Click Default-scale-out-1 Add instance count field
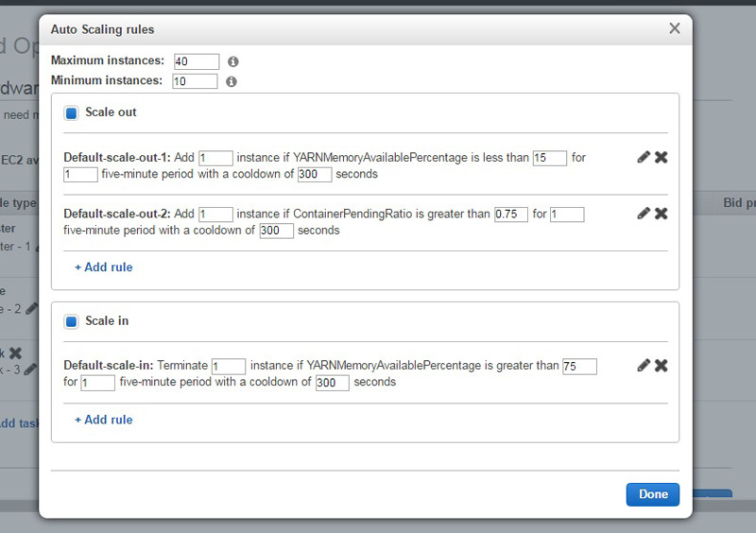 215,158
